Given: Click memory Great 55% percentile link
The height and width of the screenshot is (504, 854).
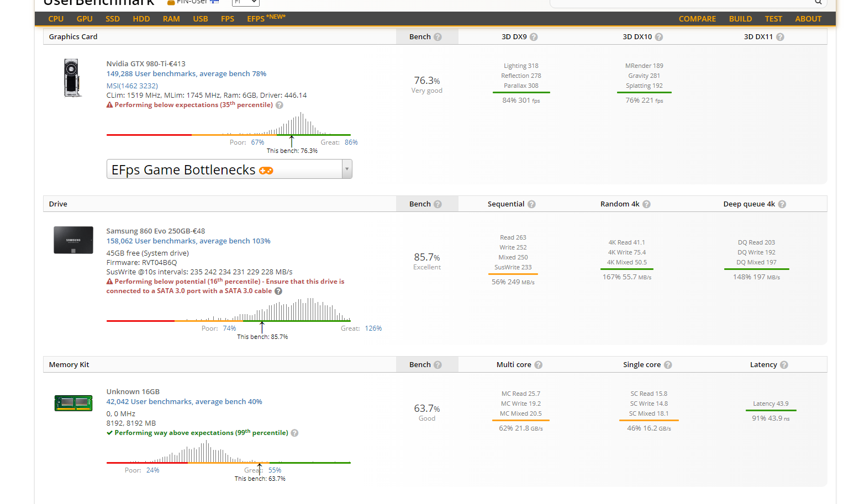Looking at the screenshot, I should tap(275, 470).
